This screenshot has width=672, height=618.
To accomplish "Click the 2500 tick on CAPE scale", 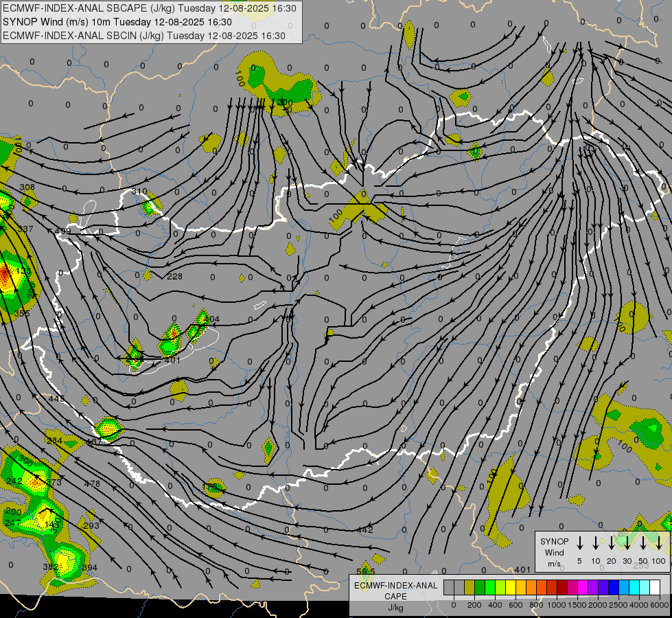I will pyautogui.click(x=618, y=605).
